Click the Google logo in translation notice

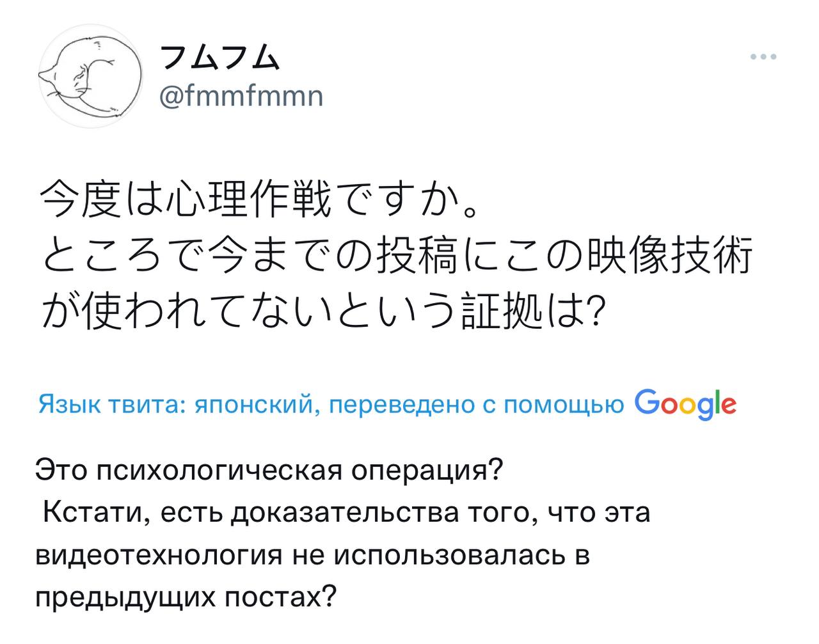click(685, 404)
